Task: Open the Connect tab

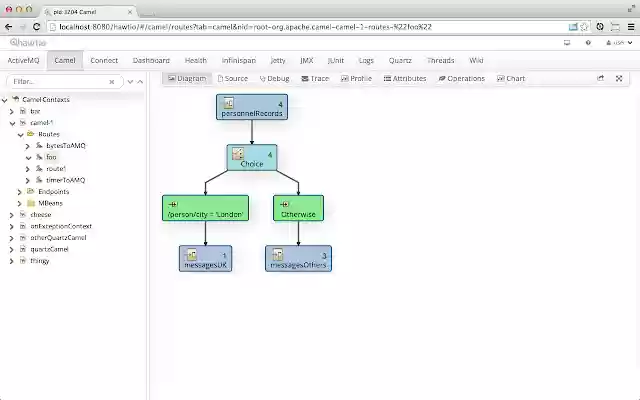Action: pyautogui.click(x=104, y=60)
